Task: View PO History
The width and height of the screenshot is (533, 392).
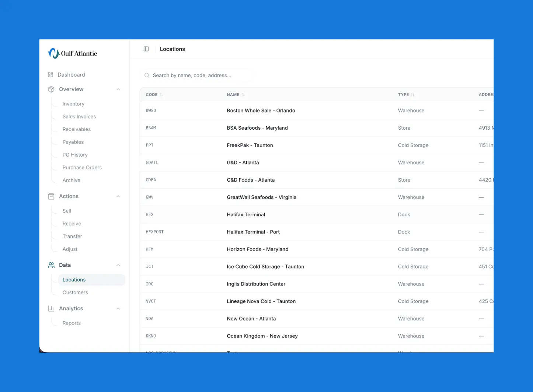Action: coord(75,155)
